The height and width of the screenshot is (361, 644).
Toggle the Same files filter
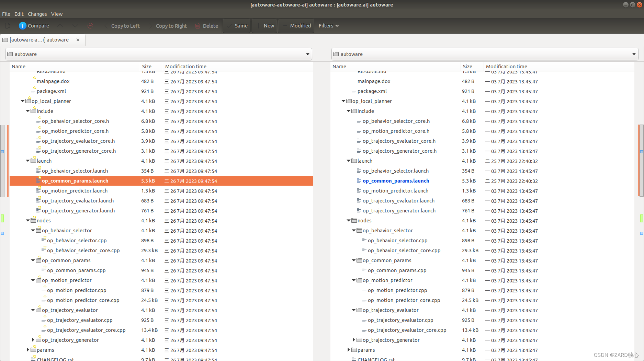[x=237, y=26]
